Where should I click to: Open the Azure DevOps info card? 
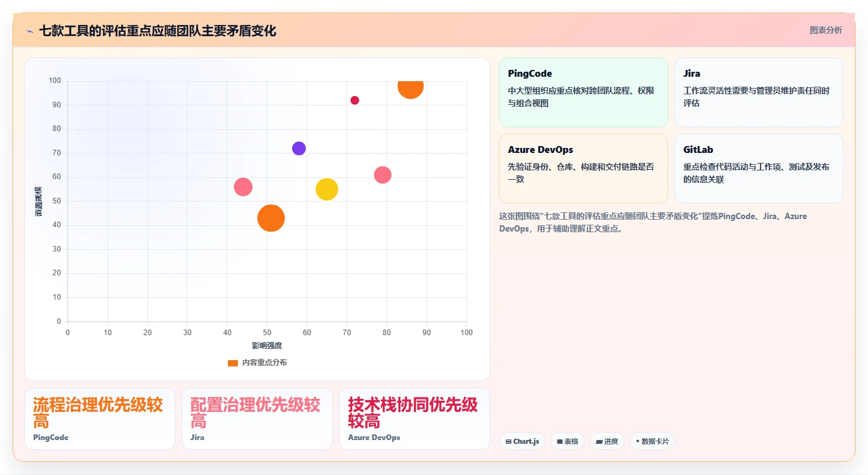click(x=583, y=169)
